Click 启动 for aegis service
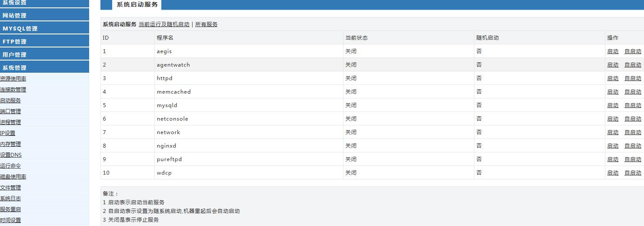644x226 pixels. click(613, 51)
